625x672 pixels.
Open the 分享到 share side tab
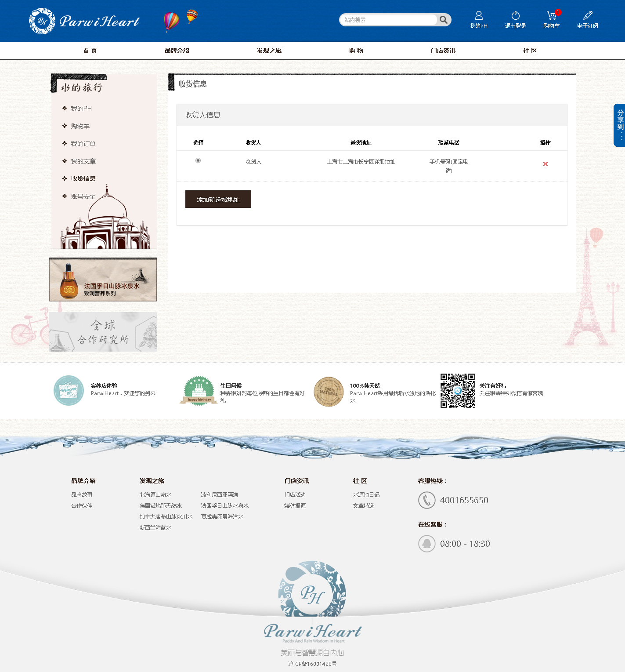pyautogui.click(x=620, y=125)
